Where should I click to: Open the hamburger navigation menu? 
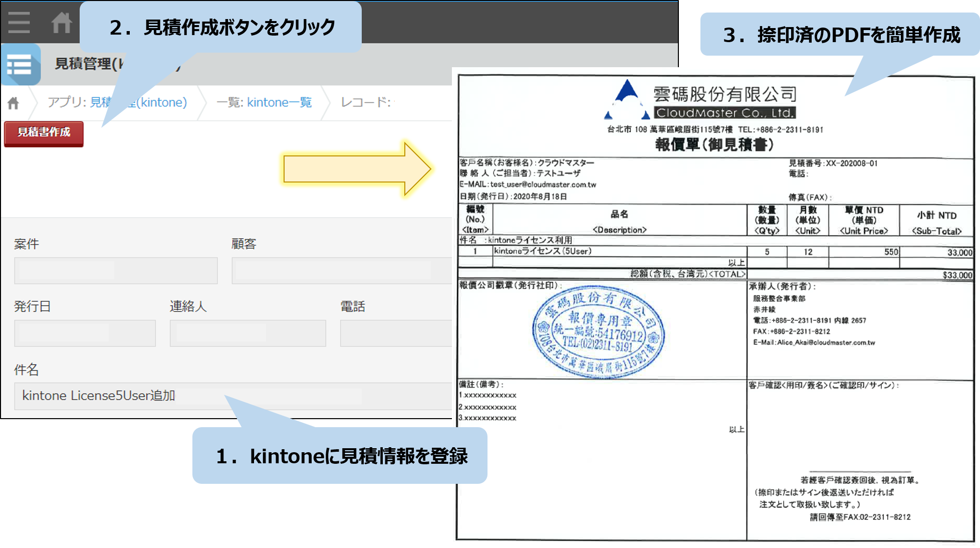pyautogui.click(x=19, y=22)
